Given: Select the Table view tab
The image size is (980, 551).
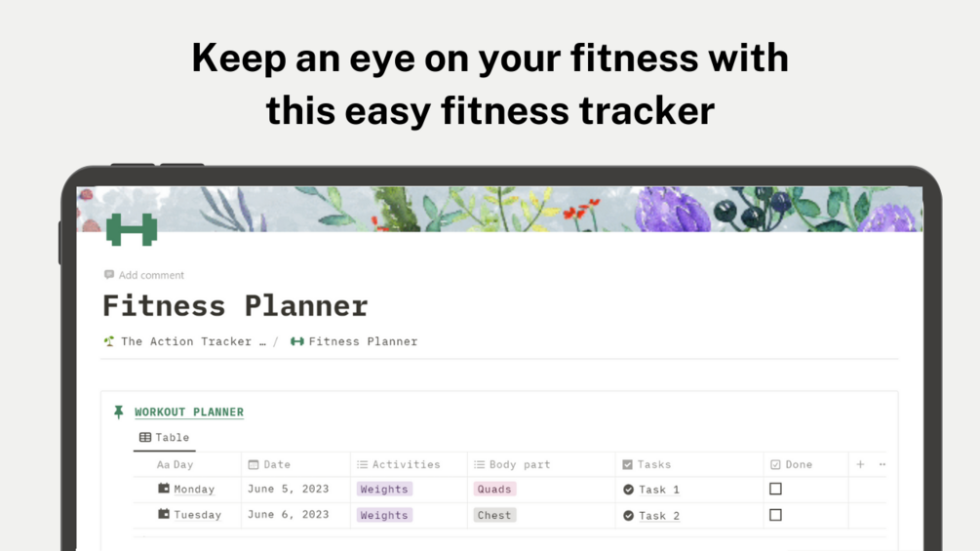Looking at the screenshot, I should click(x=165, y=438).
